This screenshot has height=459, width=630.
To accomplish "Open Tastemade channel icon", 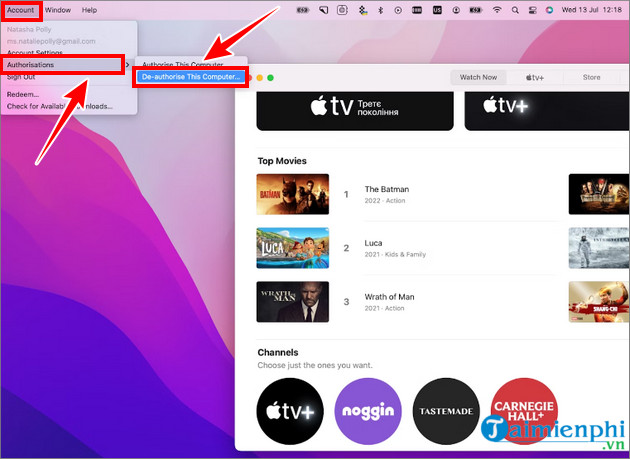I will click(x=446, y=411).
